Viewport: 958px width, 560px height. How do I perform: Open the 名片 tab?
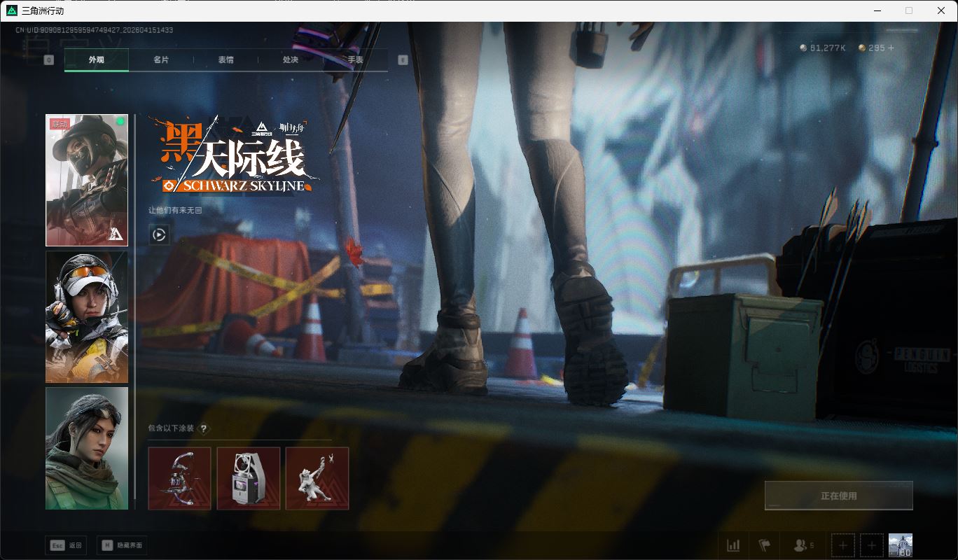tap(161, 60)
